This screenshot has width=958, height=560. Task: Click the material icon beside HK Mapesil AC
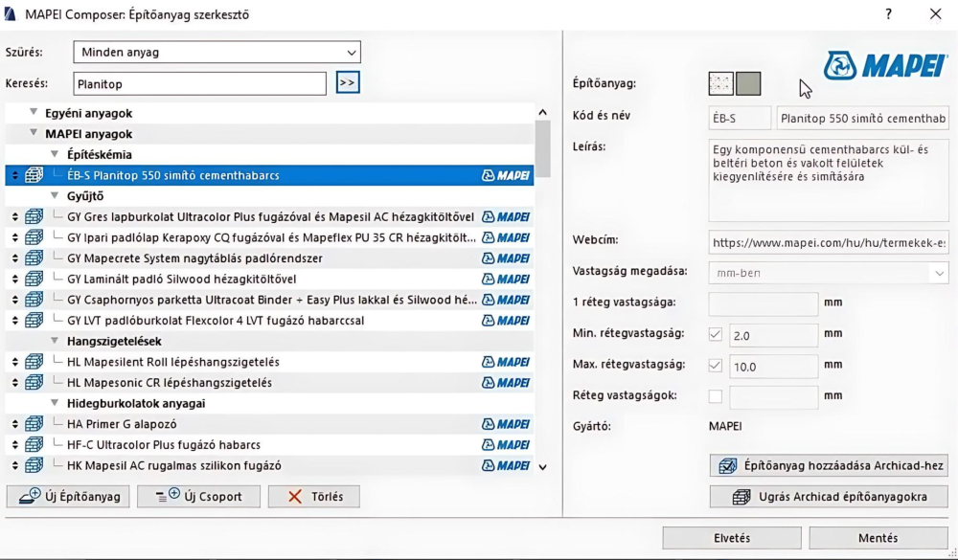34,466
